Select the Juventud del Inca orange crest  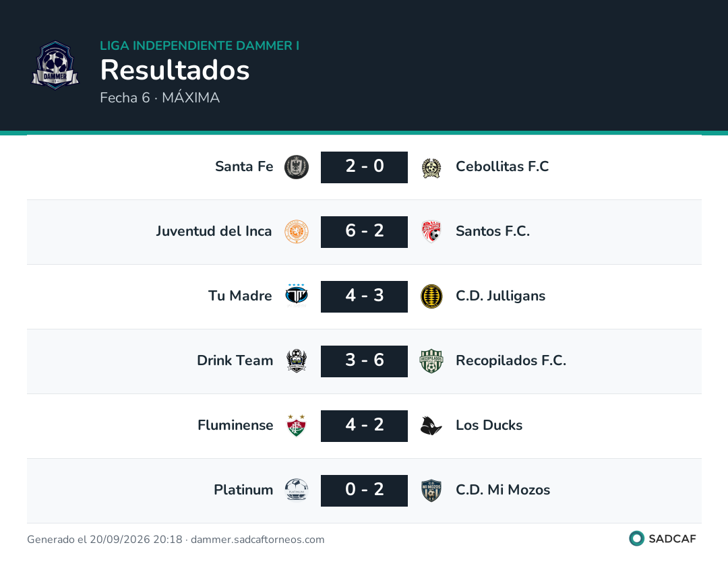click(x=296, y=232)
